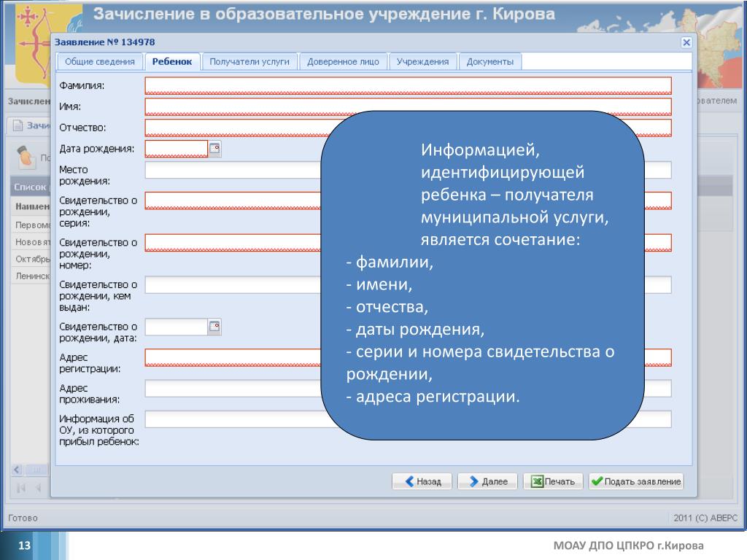This screenshot has width=747, height=560.
Task: Select the Октябрь... row in background list
Action: coord(32,259)
